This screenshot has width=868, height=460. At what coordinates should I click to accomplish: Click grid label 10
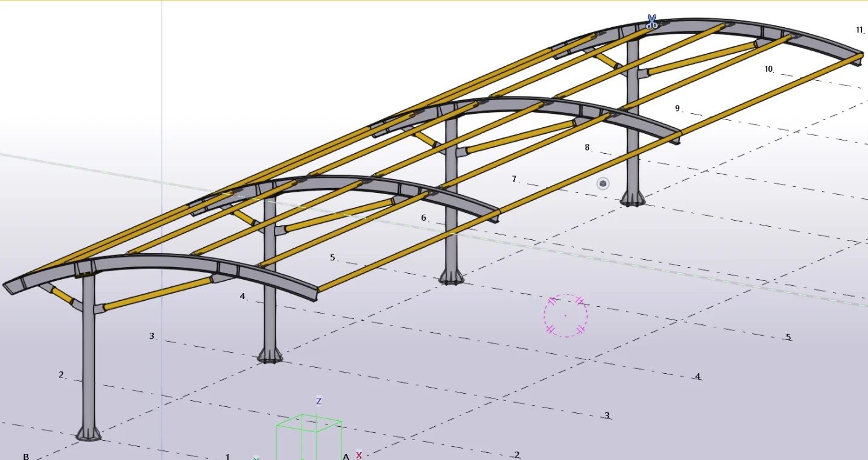click(769, 69)
